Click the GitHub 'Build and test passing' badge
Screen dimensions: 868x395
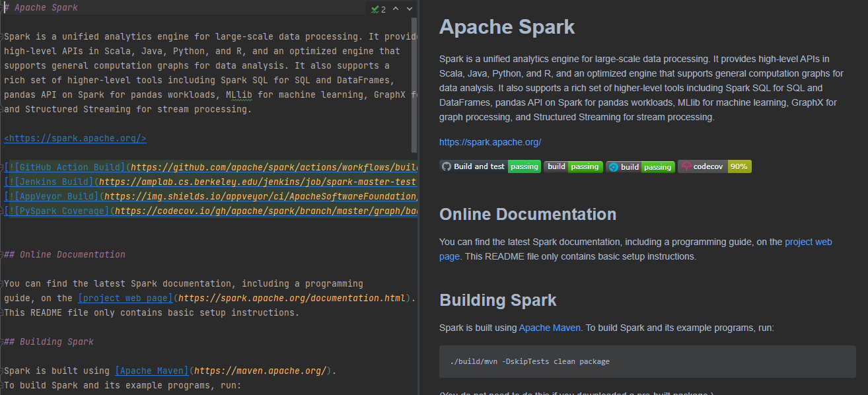[x=490, y=166]
